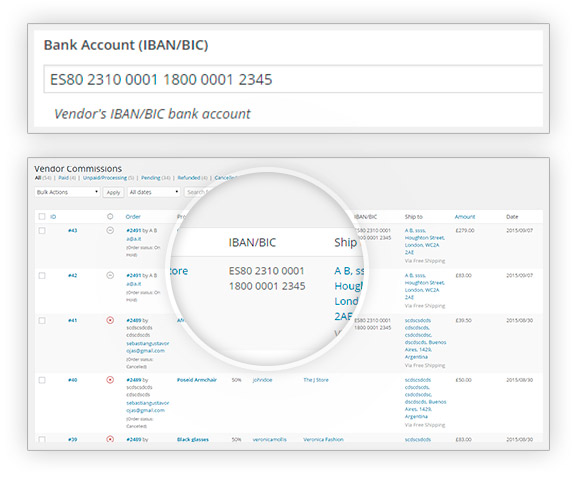Image resolution: width=581 pixels, height=480 pixels.
Task: Sort table by Amount column
Action: pyautogui.click(x=465, y=217)
